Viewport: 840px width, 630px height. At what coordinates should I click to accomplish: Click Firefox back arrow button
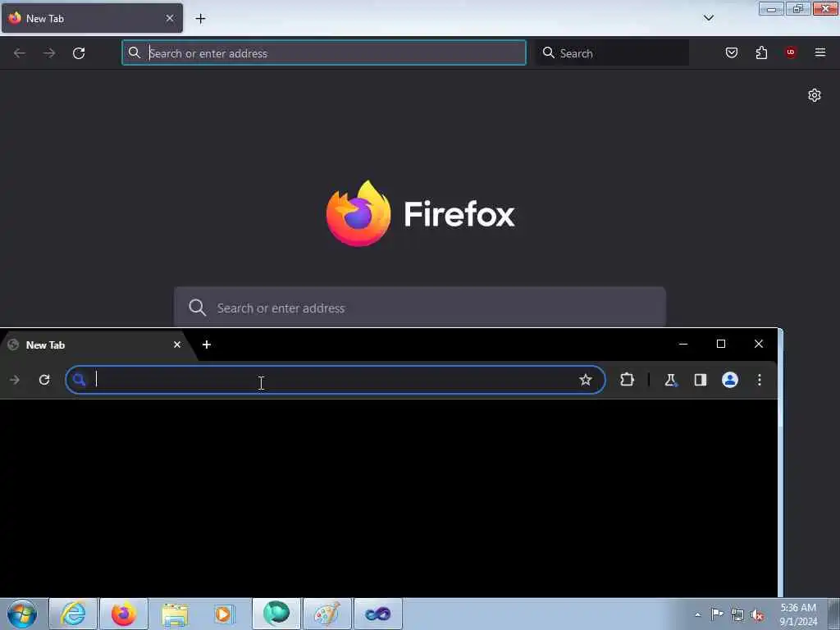coord(20,53)
